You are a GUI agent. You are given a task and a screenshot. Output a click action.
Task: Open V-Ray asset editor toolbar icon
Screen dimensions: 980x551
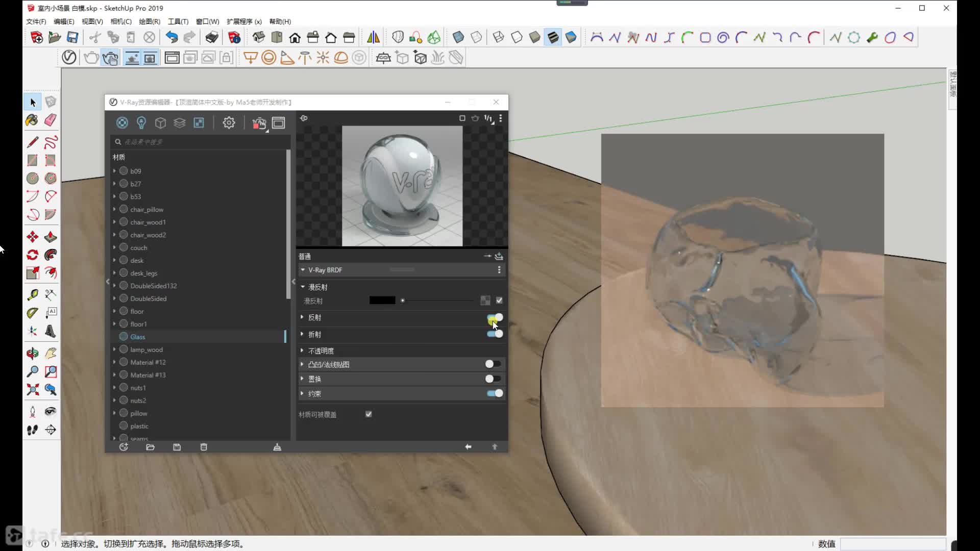tap(69, 58)
